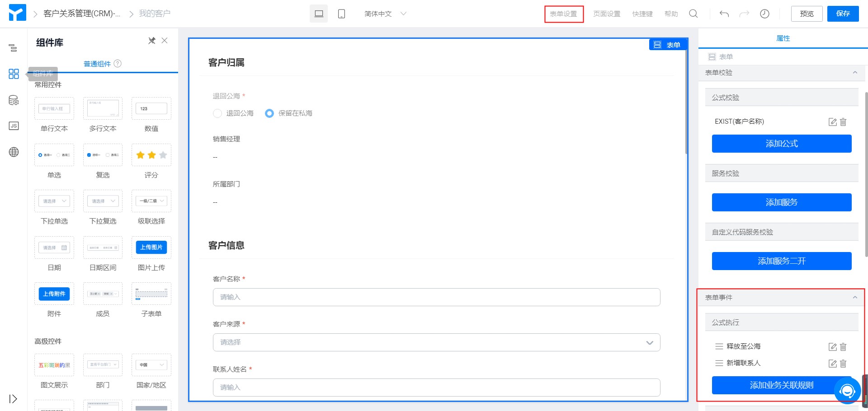868x411 pixels.
Task: Open the search icon in top bar
Action: point(693,14)
